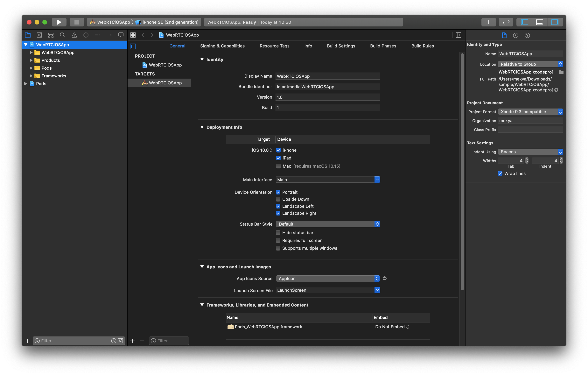Open the Breakpoint navigator

point(109,35)
